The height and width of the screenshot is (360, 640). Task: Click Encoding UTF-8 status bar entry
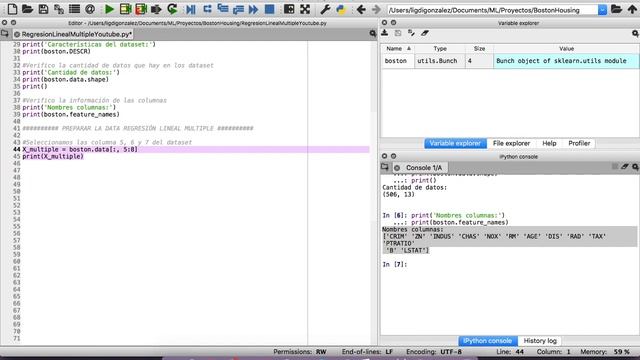pyautogui.click(x=433, y=352)
